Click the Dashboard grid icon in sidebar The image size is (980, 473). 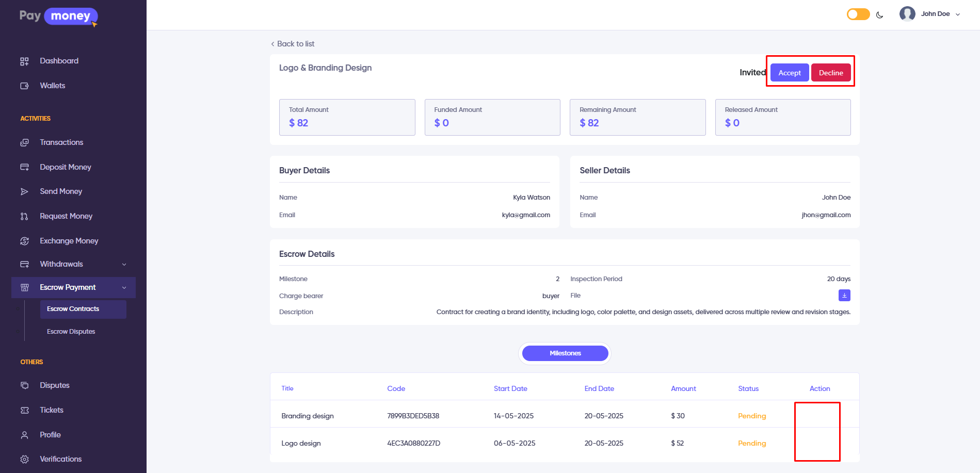point(24,61)
